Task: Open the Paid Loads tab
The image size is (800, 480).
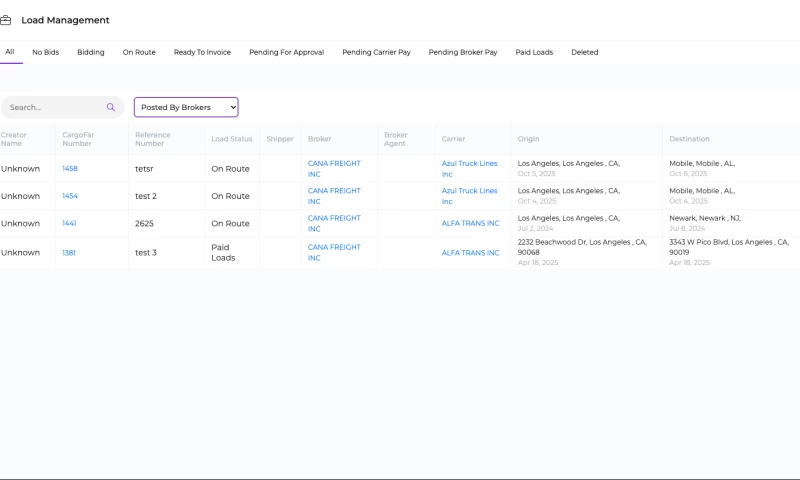Action: [534, 52]
